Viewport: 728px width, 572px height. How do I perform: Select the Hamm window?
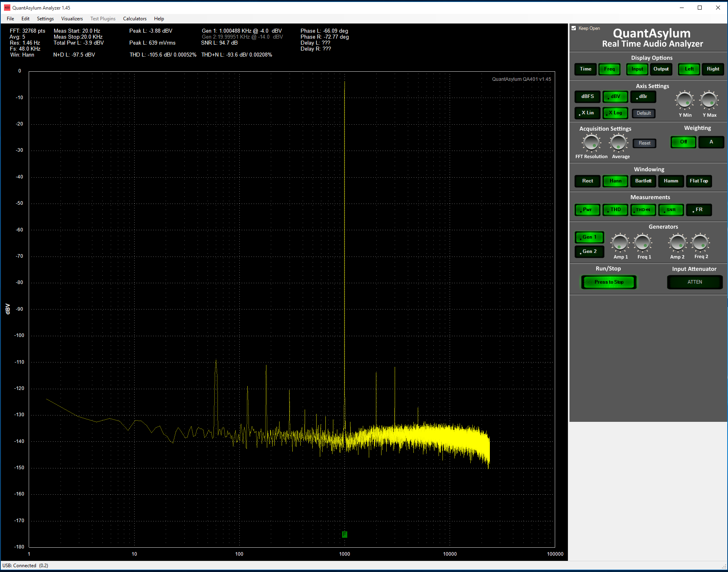pos(671,181)
